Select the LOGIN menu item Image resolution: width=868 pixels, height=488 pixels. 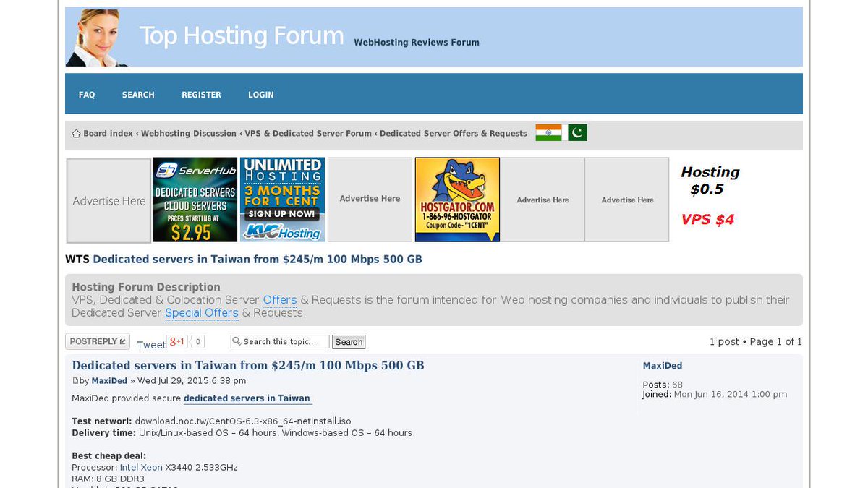pos(260,94)
